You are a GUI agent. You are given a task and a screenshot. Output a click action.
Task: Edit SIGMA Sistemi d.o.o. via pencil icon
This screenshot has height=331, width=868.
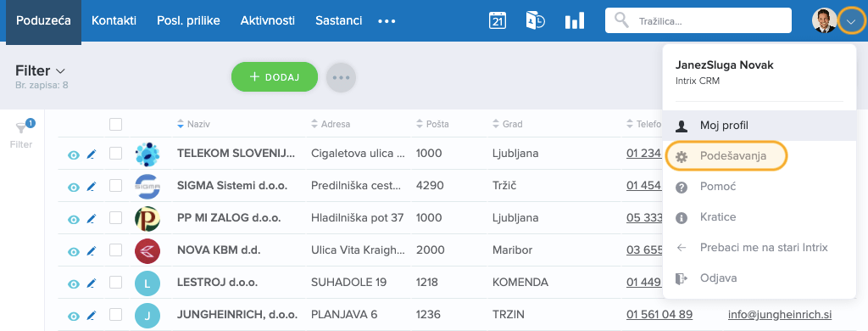[92, 187]
